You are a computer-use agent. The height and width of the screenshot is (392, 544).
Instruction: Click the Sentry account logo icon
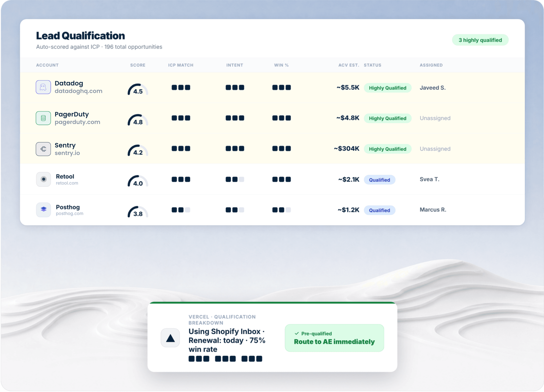(x=43, y=149)
